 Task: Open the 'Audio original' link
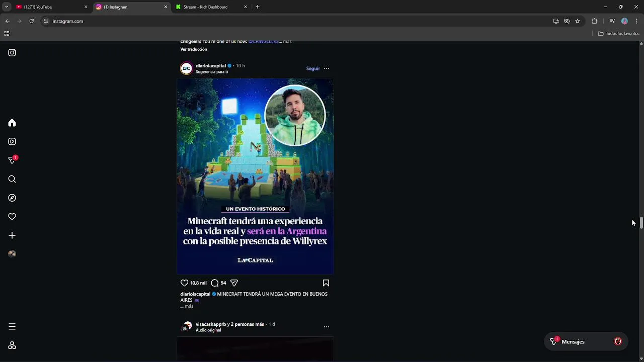tap(208, 330)
